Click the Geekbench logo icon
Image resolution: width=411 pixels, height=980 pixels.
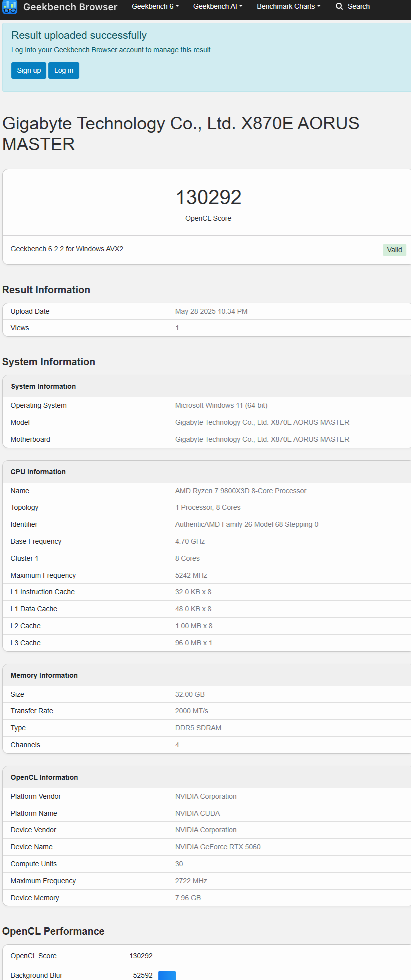tap(10, 7)
